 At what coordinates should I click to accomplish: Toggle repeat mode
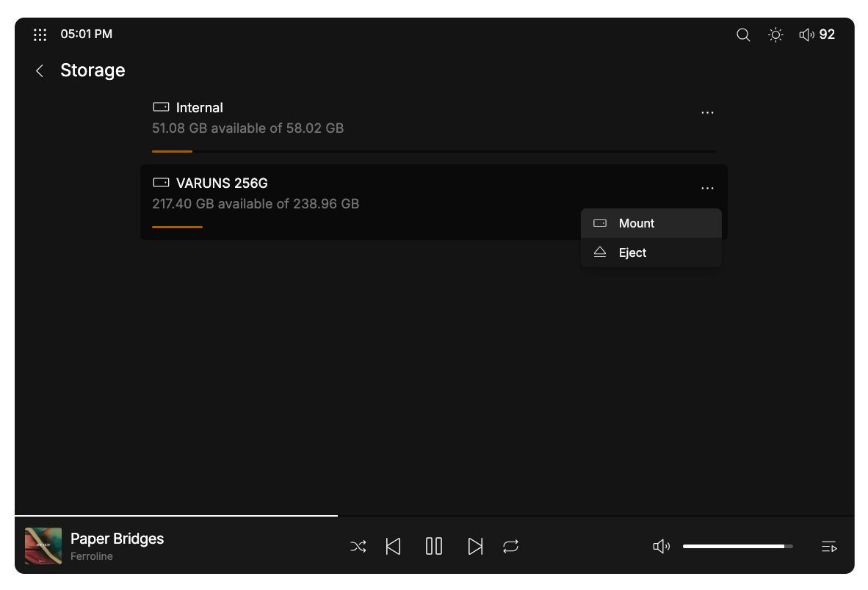[511, 546]
